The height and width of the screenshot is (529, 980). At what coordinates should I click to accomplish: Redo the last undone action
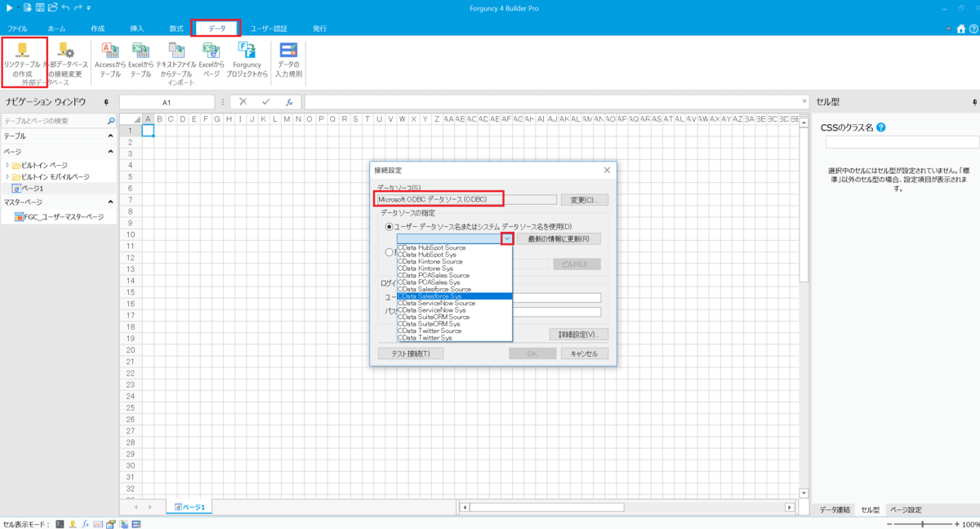coord(78,7)
